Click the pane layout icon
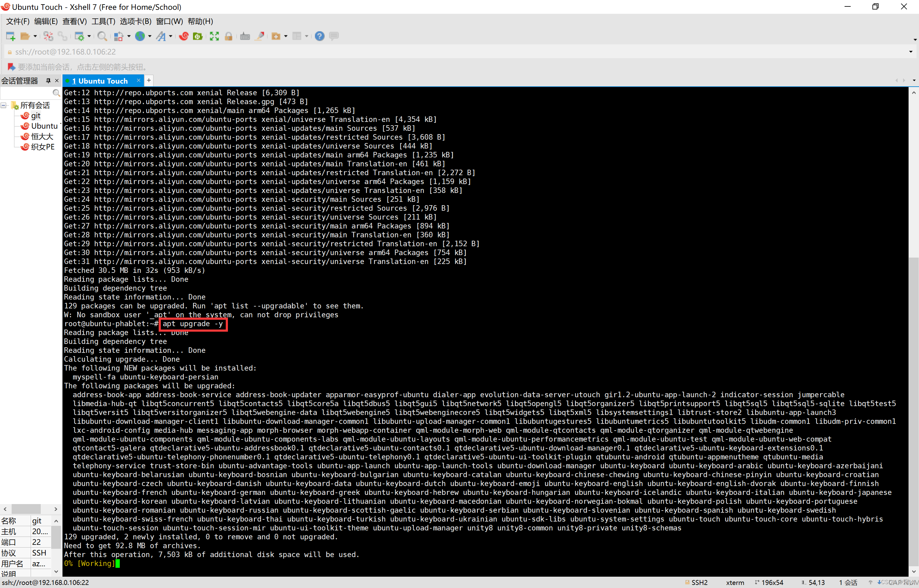 (x=297, y=36)
